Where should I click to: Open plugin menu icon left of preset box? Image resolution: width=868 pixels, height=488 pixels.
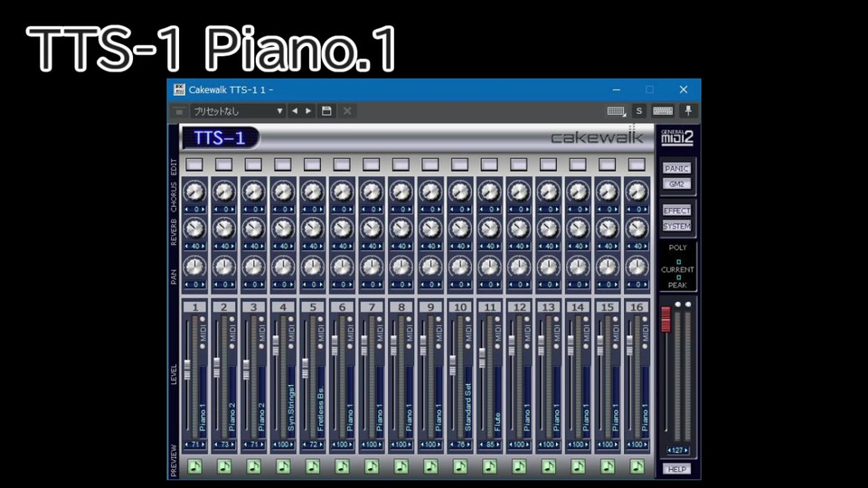[x=179, y=111]
